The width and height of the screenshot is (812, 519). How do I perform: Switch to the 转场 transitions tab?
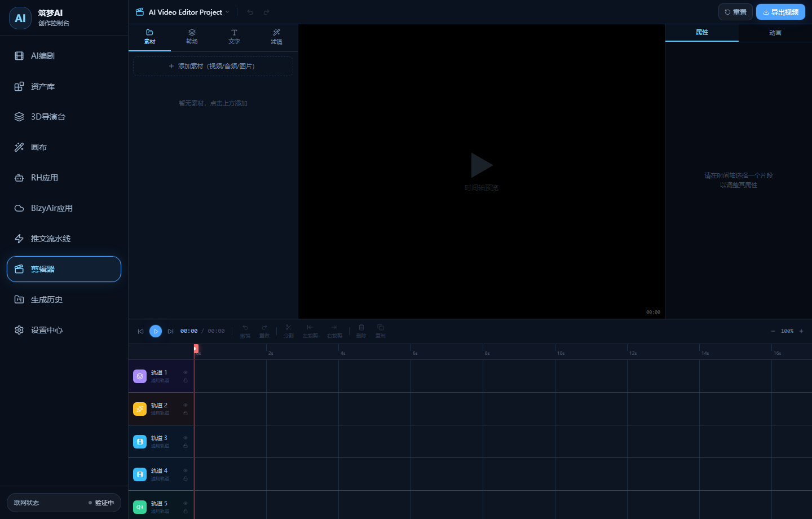(x=192, y=37)
